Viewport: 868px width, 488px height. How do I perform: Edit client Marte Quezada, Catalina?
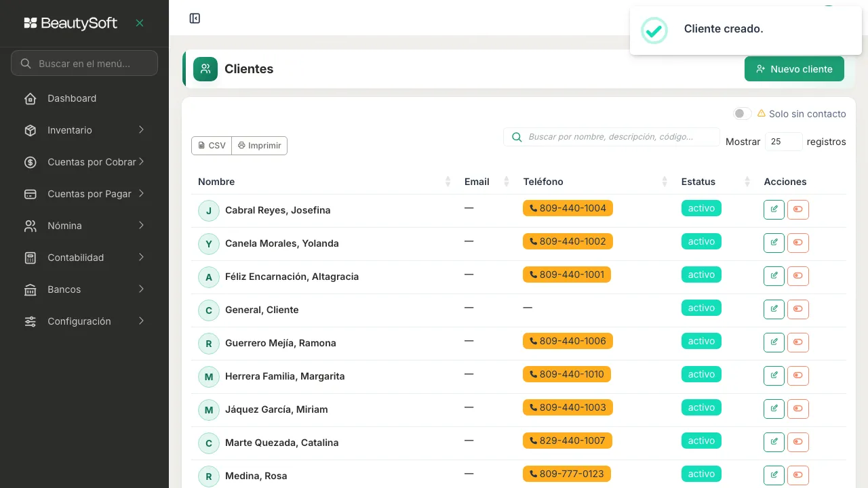(x=774, y=442)
